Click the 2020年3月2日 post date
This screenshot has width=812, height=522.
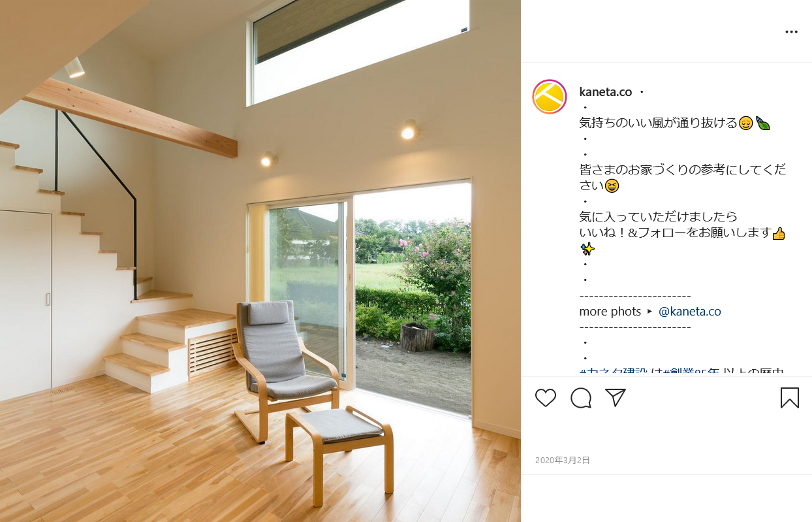(x=563, y=460)
